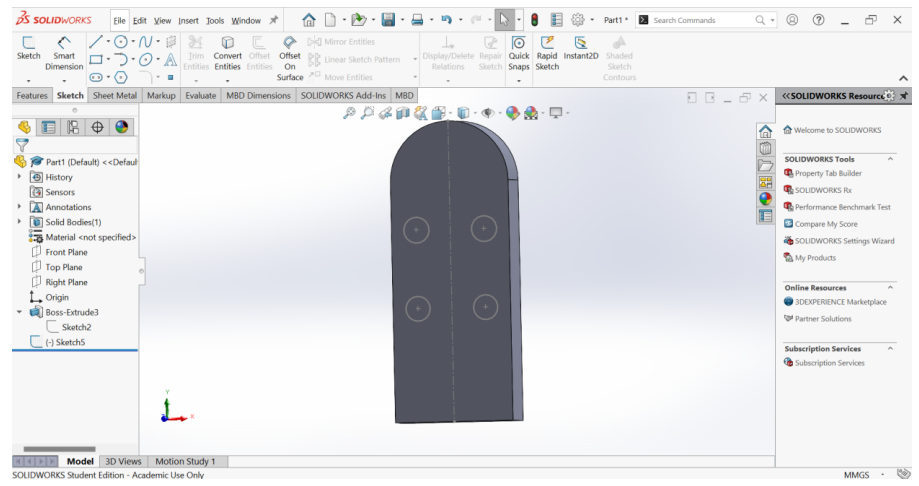Activate Rapid Sketch
Image resolution: width=919 pixels, height=486 pixels.
[x=547, y=53]
